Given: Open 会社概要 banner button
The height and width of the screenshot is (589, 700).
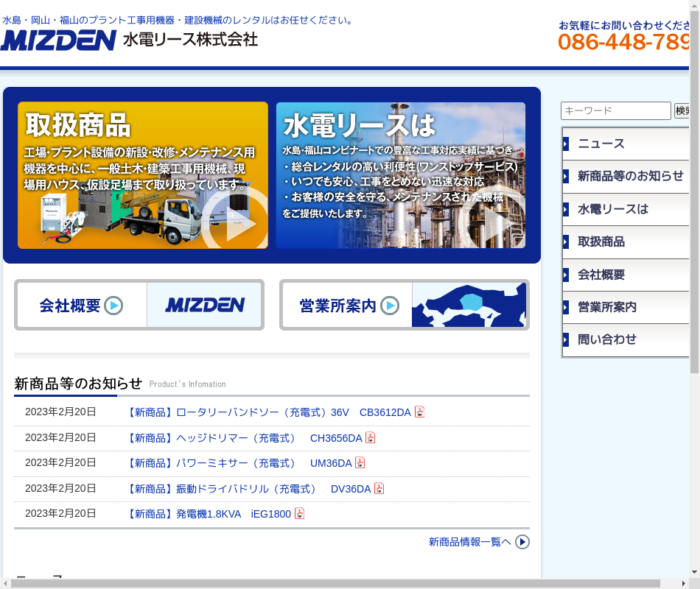Looking at the screenshot, I should (139, 305).
